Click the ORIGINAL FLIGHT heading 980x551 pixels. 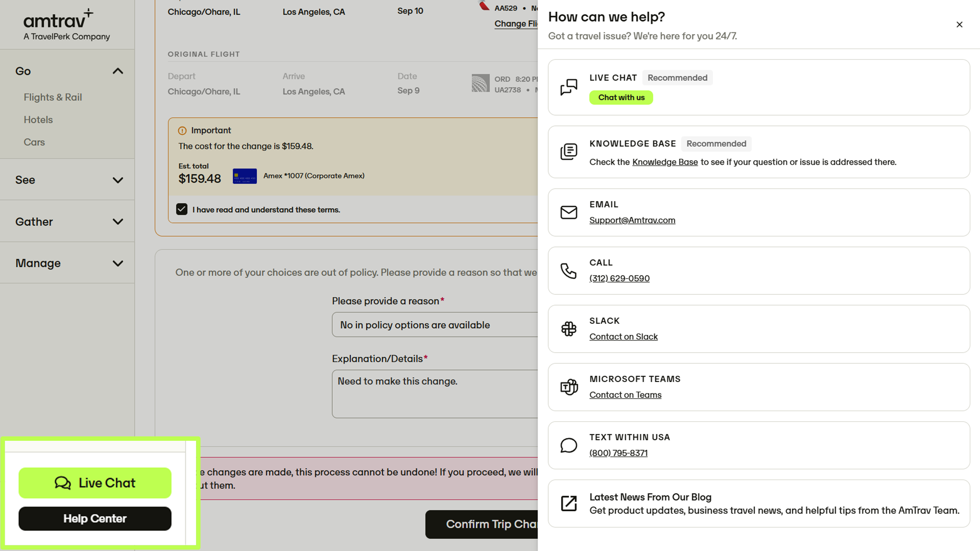(x=204, y=54)
